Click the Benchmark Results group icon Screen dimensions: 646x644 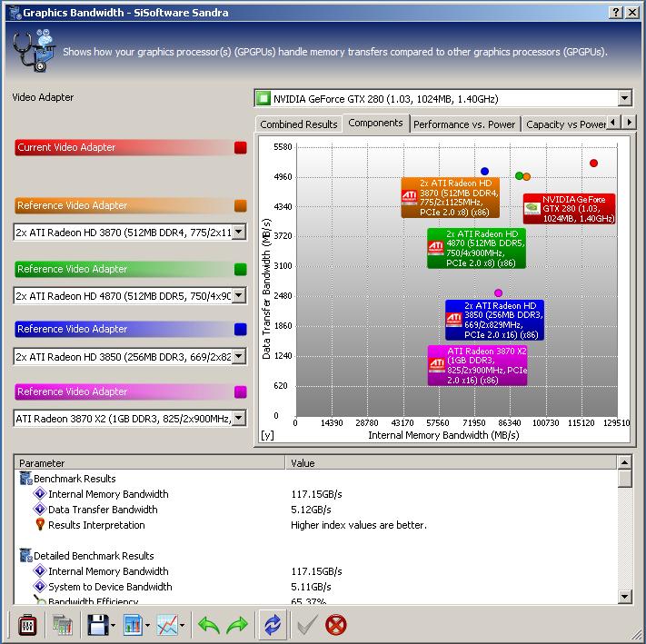coord(26,479)
